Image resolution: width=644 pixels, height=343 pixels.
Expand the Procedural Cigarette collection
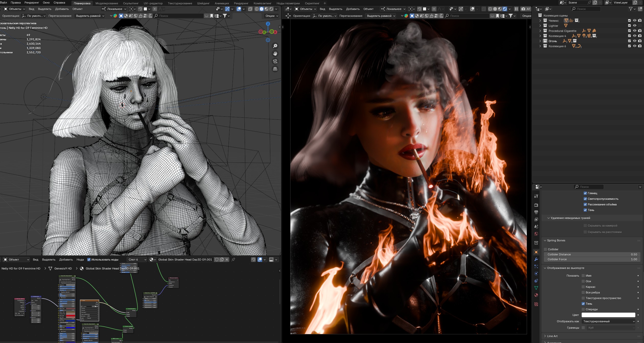pos(540,31)
